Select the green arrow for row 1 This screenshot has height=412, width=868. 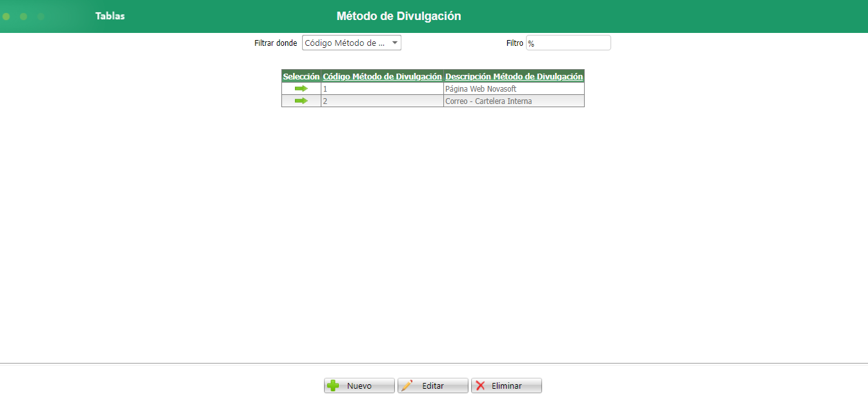300,88
